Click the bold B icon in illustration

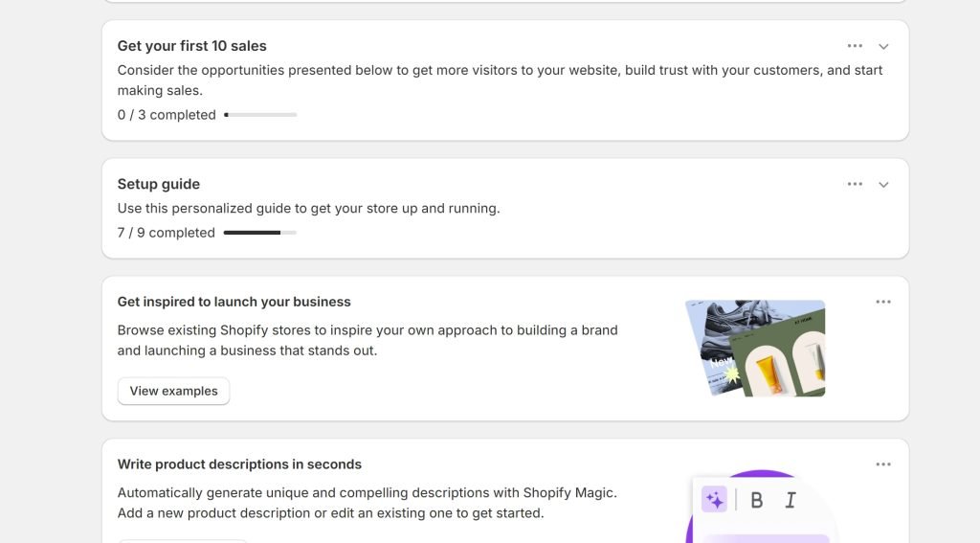[756, 500]
